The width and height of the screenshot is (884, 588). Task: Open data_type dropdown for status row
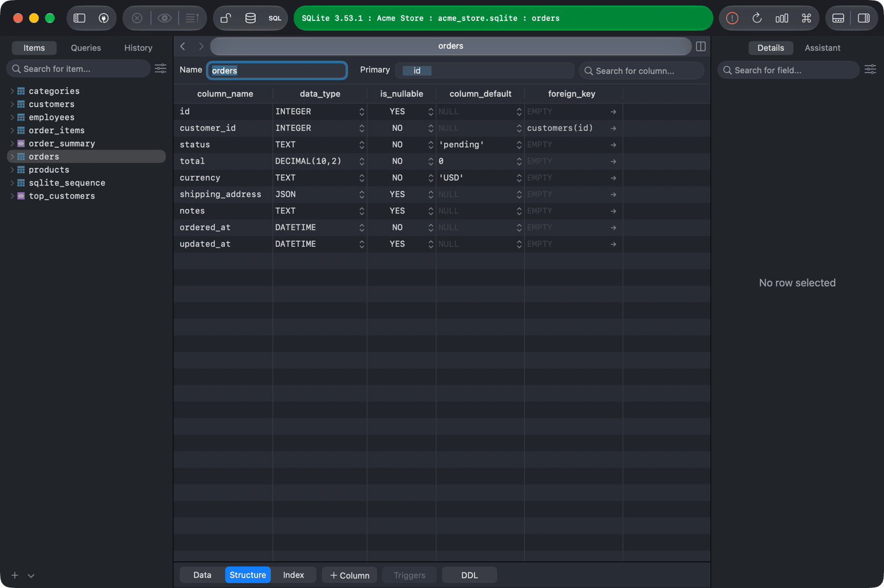coord(361,145)
